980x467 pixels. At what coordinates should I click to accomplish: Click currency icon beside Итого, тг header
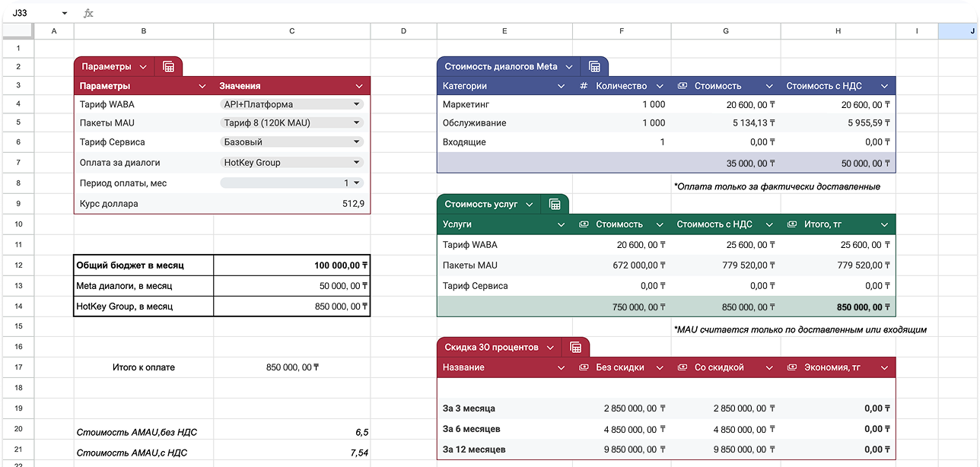click(x=792, y=224)
